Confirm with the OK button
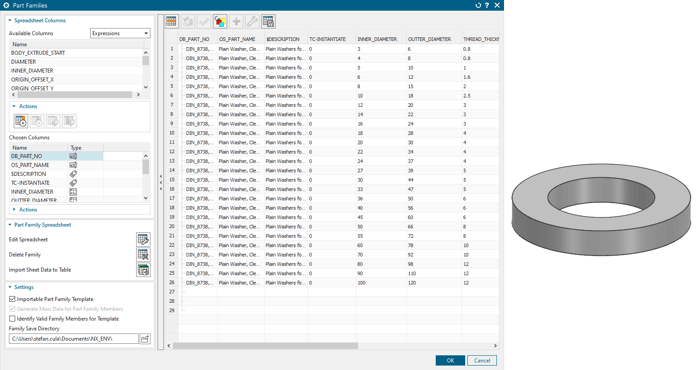700x370 pixels. coord(450,361)
